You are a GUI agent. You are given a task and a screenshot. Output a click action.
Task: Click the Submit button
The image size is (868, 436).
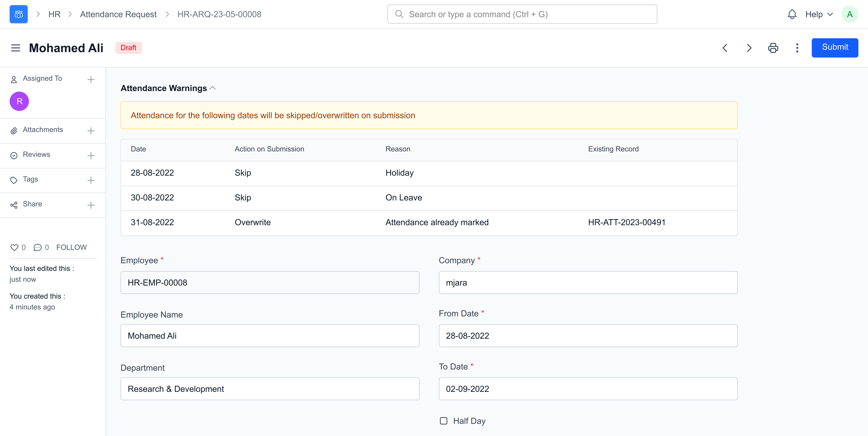835,47
